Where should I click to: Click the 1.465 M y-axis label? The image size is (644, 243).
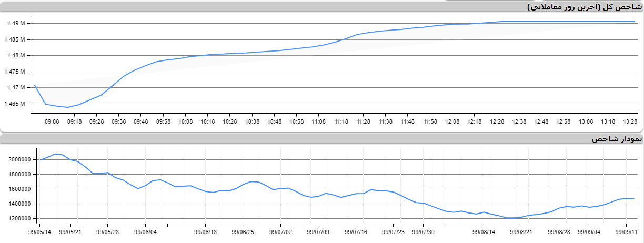click(x=15, y=104)
